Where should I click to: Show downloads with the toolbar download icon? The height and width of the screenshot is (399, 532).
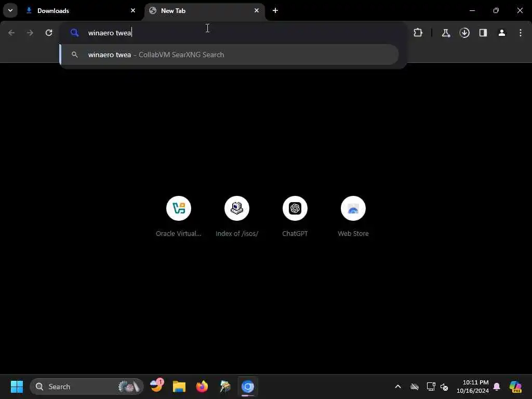[x=464, y=33]
